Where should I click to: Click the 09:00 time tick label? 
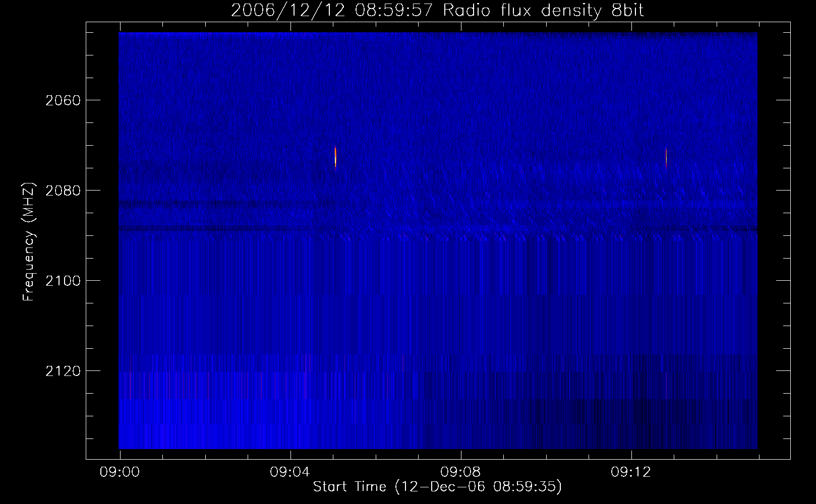[120, 472]
